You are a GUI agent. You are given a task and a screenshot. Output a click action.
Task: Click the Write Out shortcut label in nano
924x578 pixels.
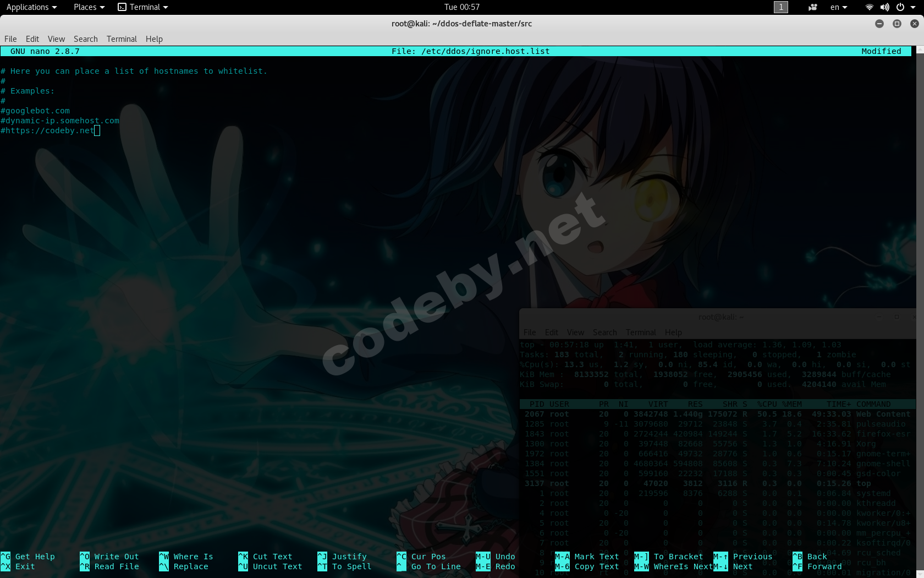117,557
